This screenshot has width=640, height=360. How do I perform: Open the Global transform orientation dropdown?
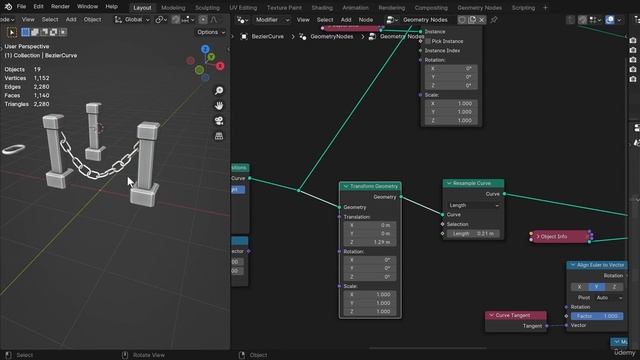click(x=132, y=20)
